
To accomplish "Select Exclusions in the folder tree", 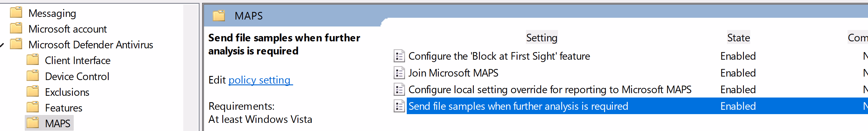I will tap(67, 92).
